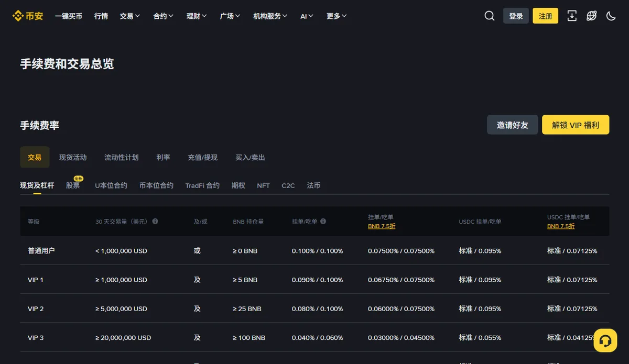Click the "≥ 100 BNB" holding cell
629x364 pixels.
click(x=249, y=338)
